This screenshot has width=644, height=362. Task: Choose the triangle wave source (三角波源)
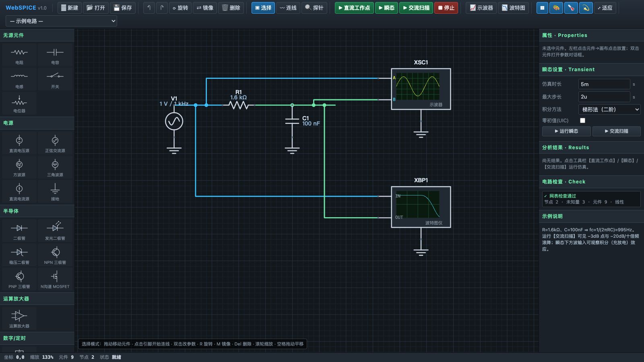(55, 167)
